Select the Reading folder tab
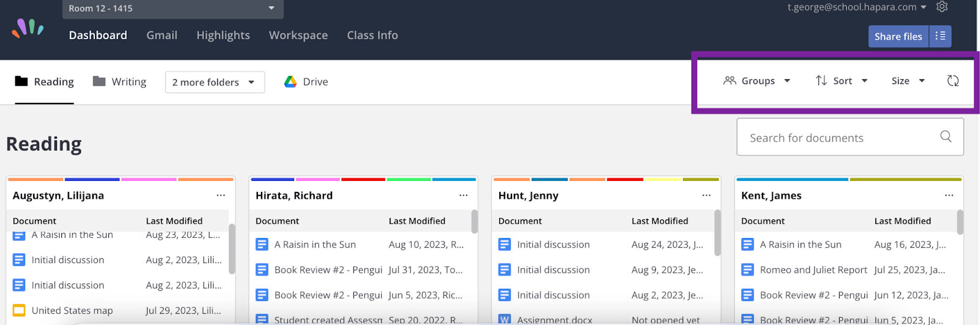 pyautogui.click(x=44, y=82)
